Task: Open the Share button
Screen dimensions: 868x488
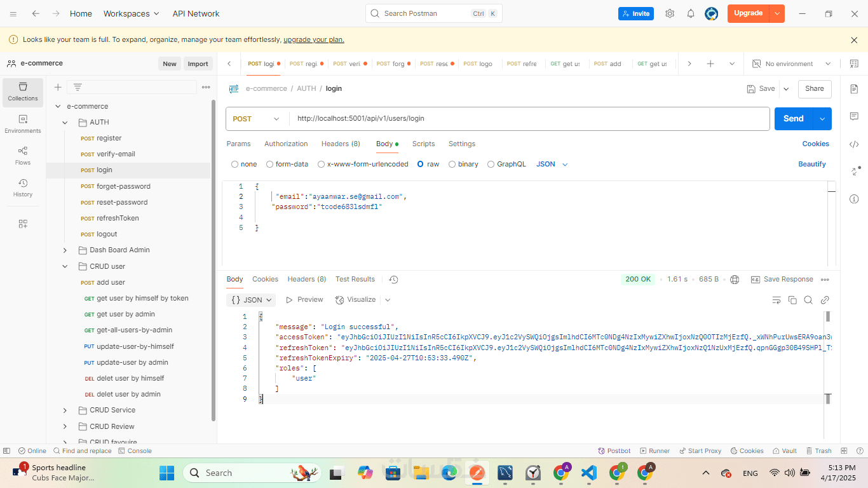Action: coord(815,89)
